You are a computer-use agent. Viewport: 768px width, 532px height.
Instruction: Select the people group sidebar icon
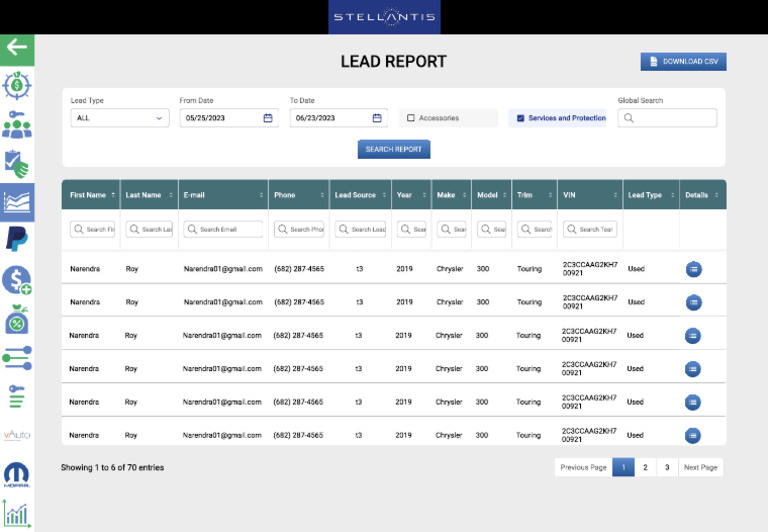click(x=17, y=124)
